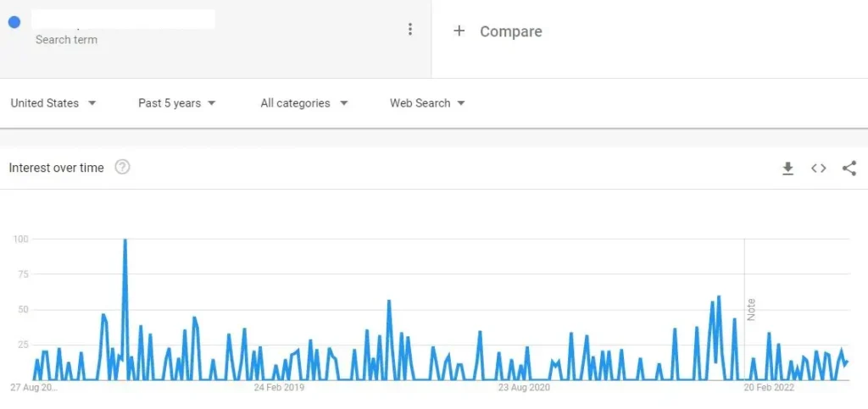Click the search term input field

click(x=124, y=20)
